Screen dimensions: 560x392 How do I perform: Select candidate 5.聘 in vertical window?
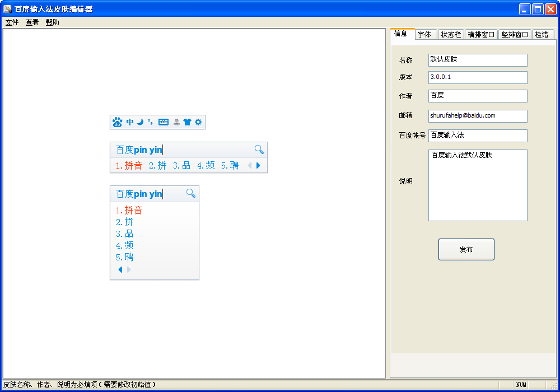pyautogui.click(x=125, y=258)
